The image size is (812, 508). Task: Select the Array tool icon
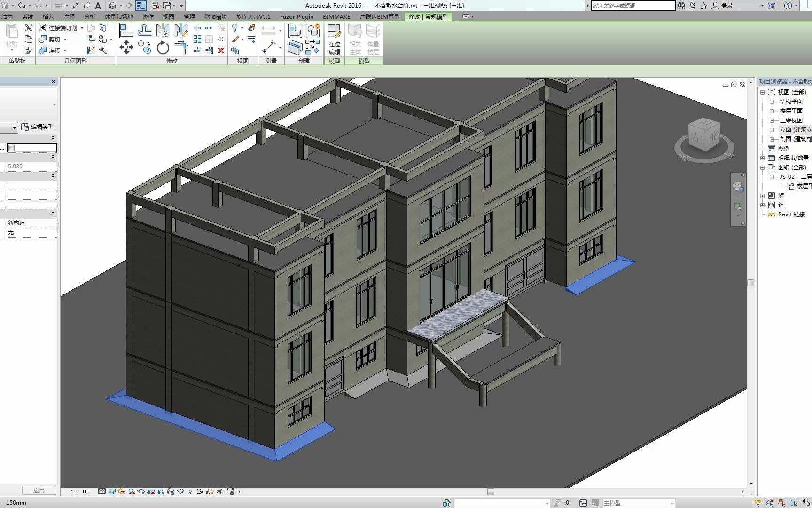point(197,39)
